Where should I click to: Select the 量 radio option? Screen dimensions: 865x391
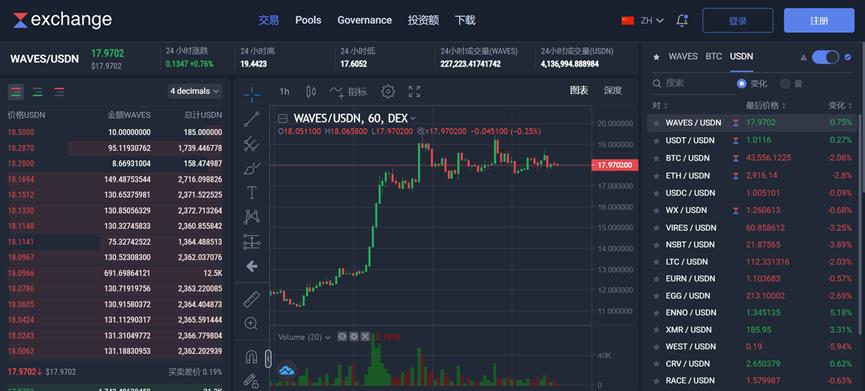tap(791, 84)
